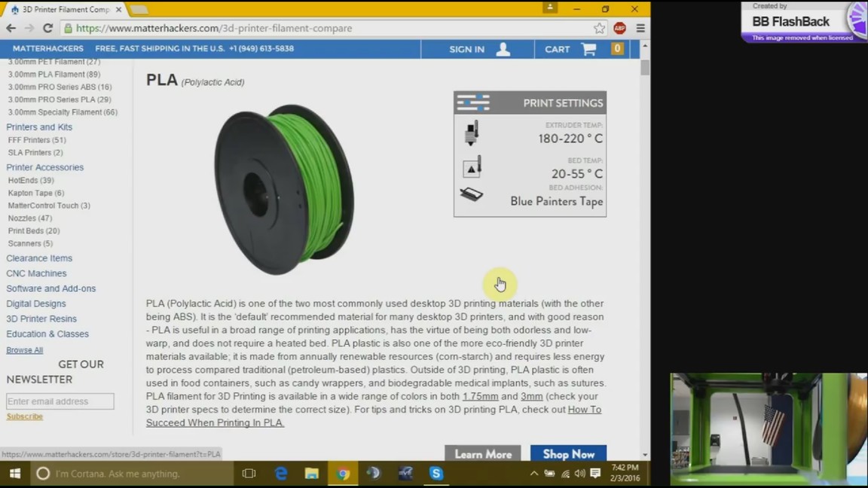Follow the 1.75mm filament link
Image resolution: width=868 pixels, height=488 pixels.
(x=480, y=396)
